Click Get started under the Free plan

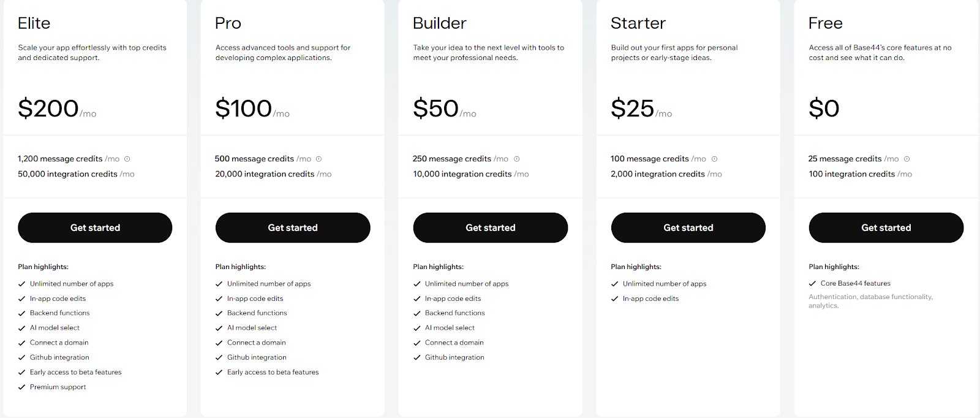(x=886, y=227)
